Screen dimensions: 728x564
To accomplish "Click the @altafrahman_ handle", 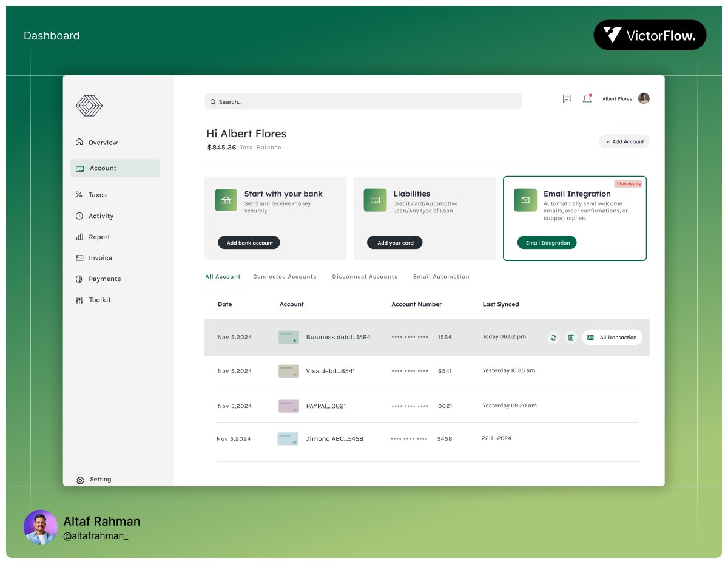I will 96,536.
